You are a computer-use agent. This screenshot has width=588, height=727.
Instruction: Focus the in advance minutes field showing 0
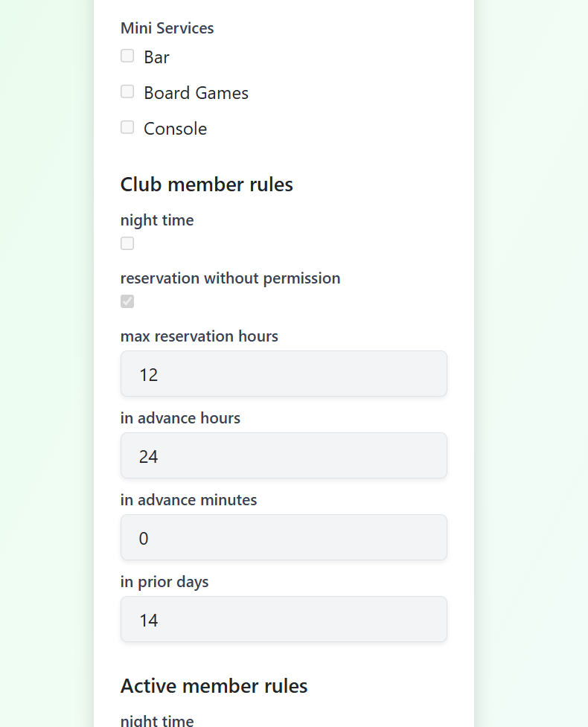(x=283, y=537)
